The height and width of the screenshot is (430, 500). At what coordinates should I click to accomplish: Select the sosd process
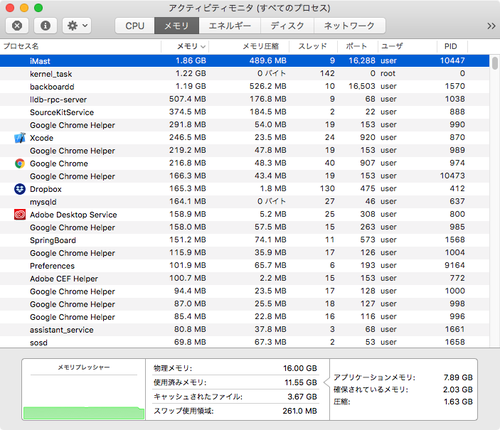(x=245, y=342)
